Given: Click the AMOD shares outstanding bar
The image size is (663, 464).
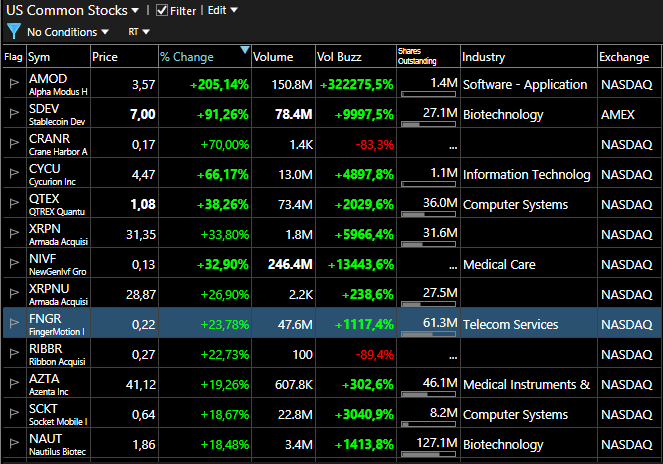Looking at the screenshot, I should [x=428, y=94].
